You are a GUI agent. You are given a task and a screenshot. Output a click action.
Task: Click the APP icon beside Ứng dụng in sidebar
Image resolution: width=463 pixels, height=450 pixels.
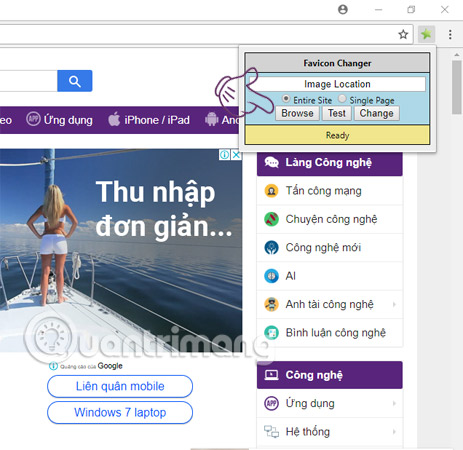pyautogui.click(x=271, y=403)
